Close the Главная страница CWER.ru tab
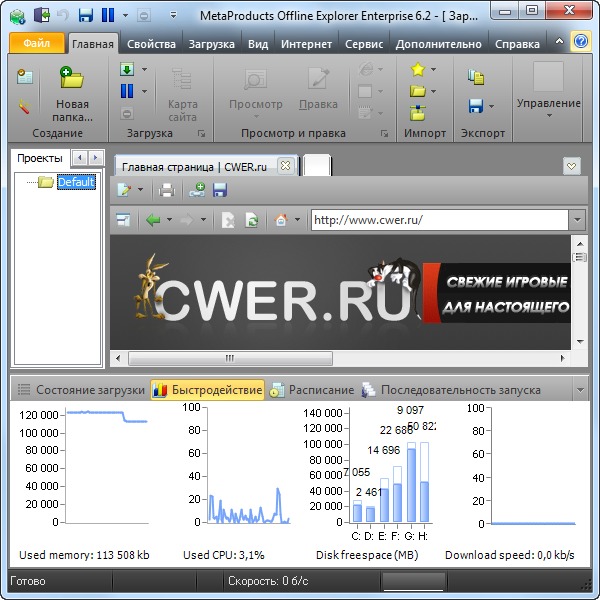This screenshot has width=600, height=600. point(285,166)
